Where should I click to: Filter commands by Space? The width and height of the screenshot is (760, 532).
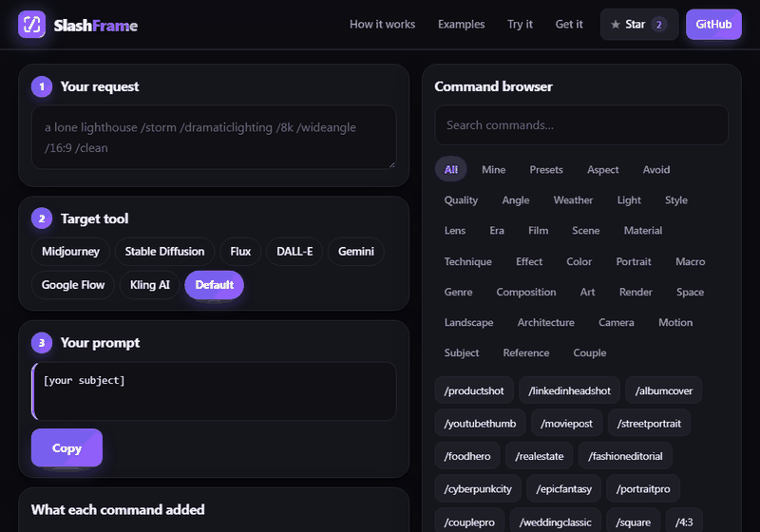[x=691, y=293]
